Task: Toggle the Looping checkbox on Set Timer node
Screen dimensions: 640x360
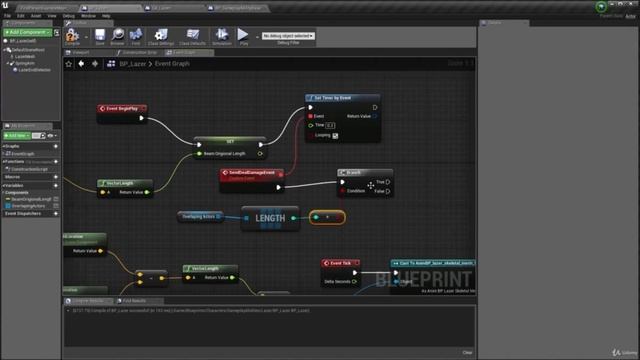Action: (x=335, y=136)
